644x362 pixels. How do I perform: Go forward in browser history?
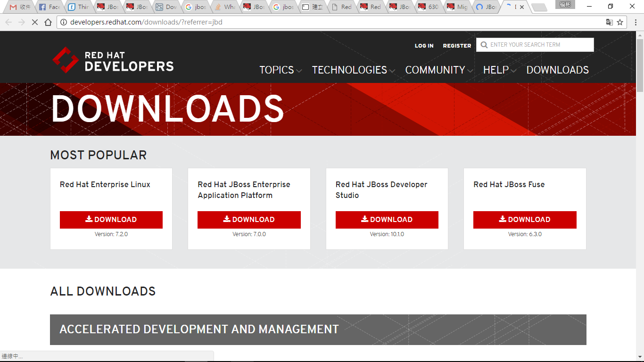[x=22, y=22]
